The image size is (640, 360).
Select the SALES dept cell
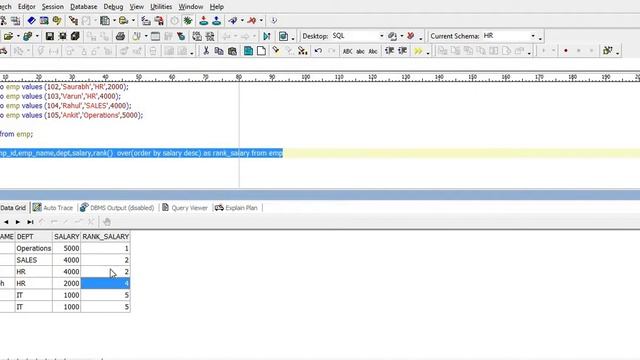[33, 260]
